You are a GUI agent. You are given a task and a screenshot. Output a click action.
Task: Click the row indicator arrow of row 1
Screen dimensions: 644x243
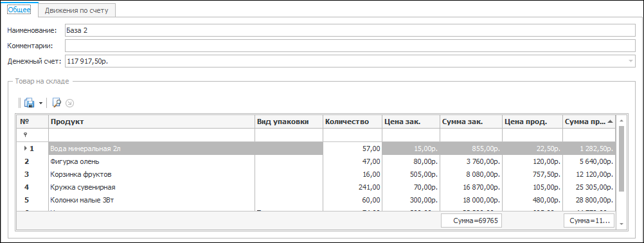(25, 148)
